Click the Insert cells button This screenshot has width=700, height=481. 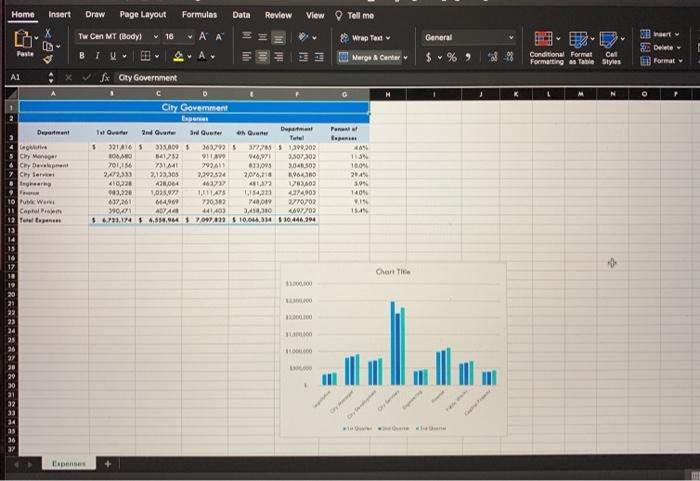660,34
